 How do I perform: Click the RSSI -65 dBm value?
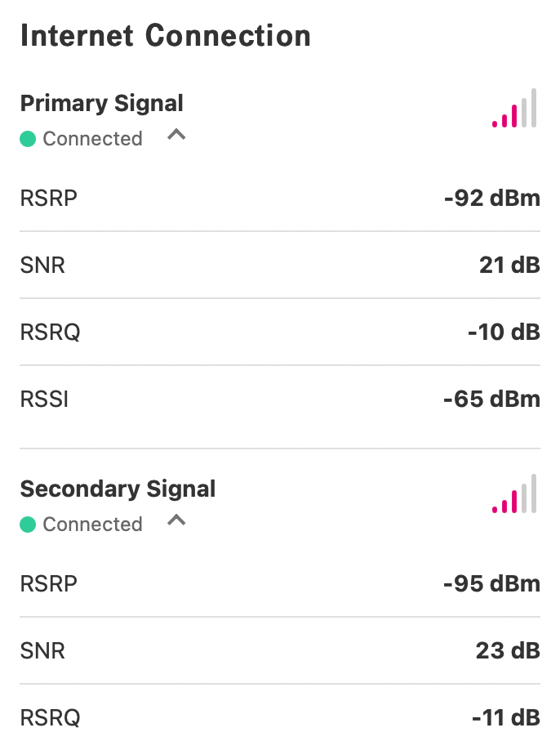pyautogui.click(x=492, y=399)
